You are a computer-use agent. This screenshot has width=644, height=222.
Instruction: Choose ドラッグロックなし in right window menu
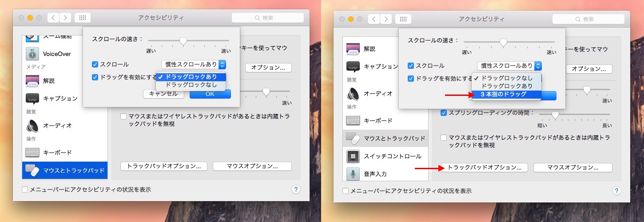[507, 78]
